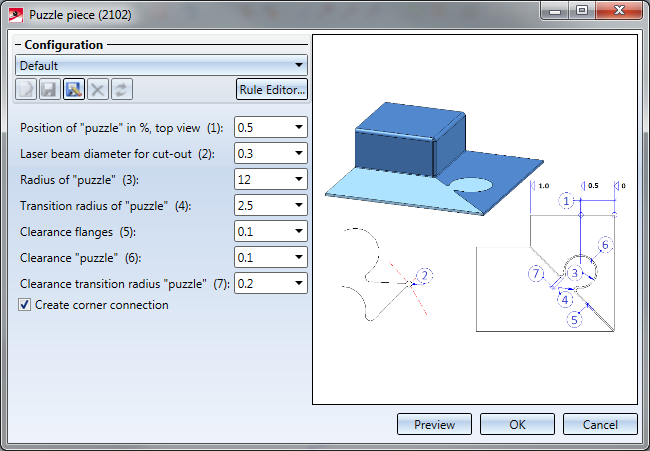Open Clearance flanges value dropdown

coord(299,232)
